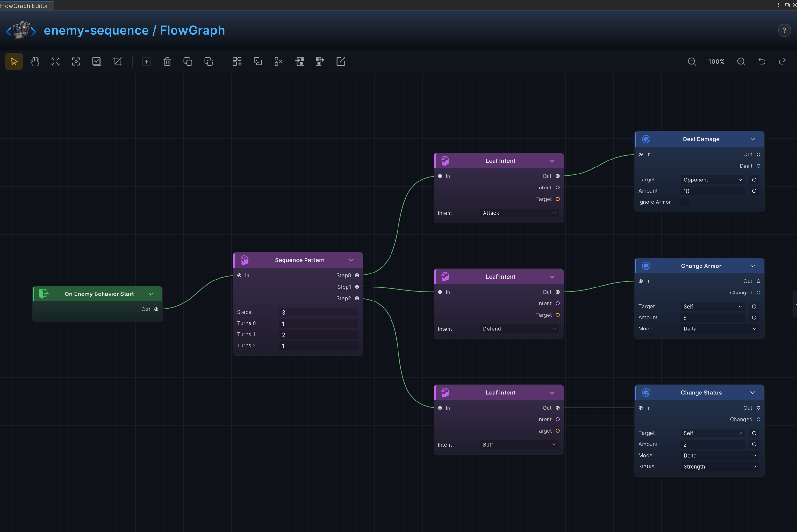
Task: Open the Buff intent dropdown
Action: click(519, 445)
